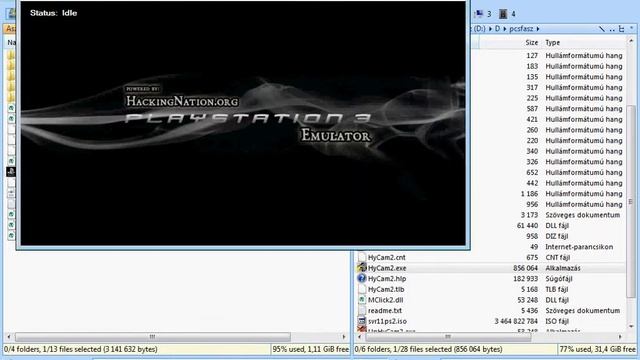Sort right panel by Type column

(x=553, y=42)
